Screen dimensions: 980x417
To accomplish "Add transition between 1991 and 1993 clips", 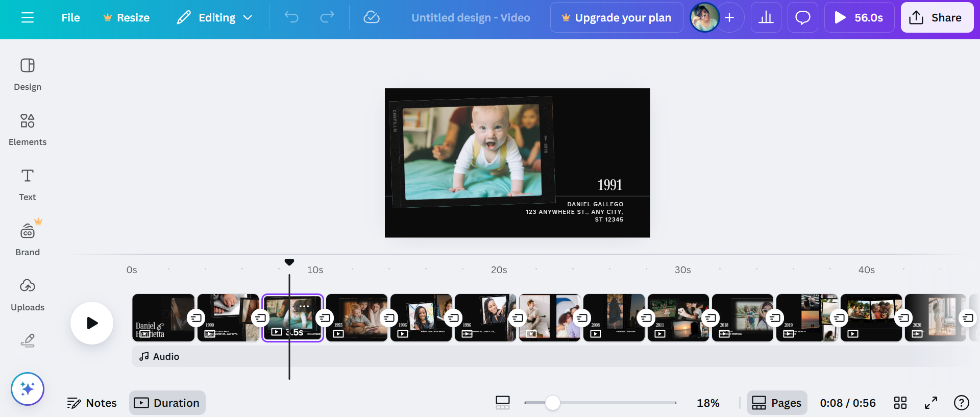I will 325,318.
